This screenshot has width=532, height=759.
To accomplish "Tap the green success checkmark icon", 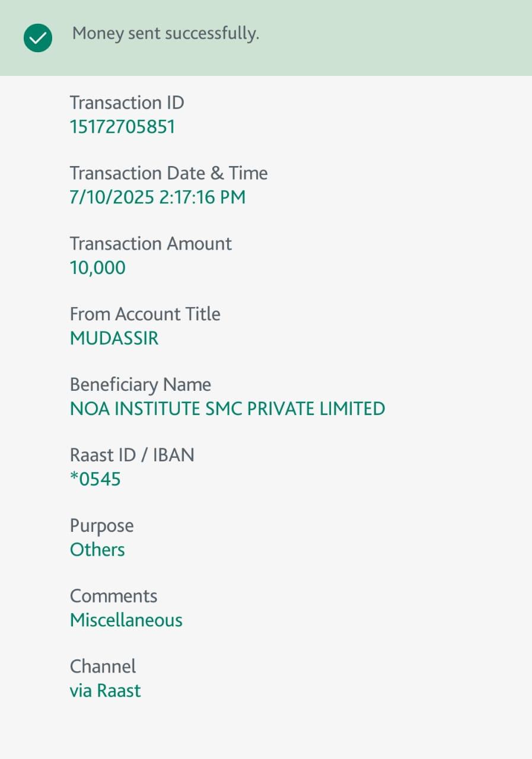I will coord(38,38).
